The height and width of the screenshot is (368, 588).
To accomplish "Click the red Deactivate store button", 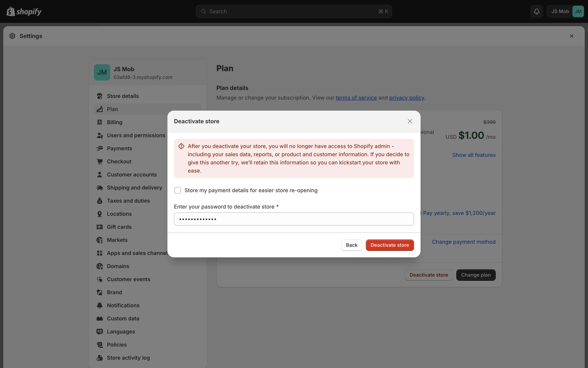I will coord(390,245).
